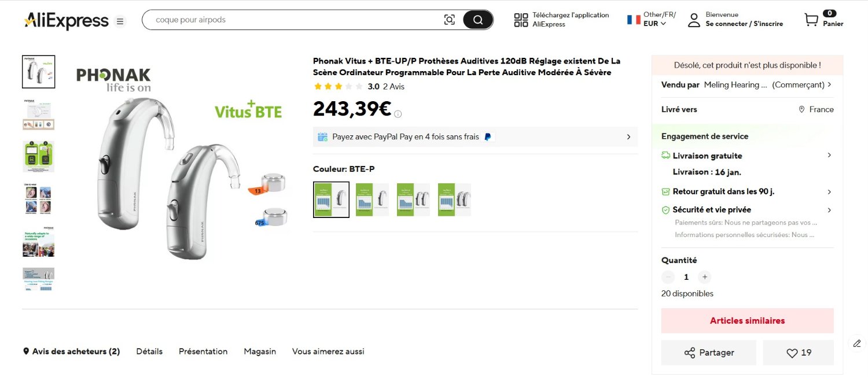868x377 pixels.
Task: Select the second color variant thumbnail
Action: 372,199
